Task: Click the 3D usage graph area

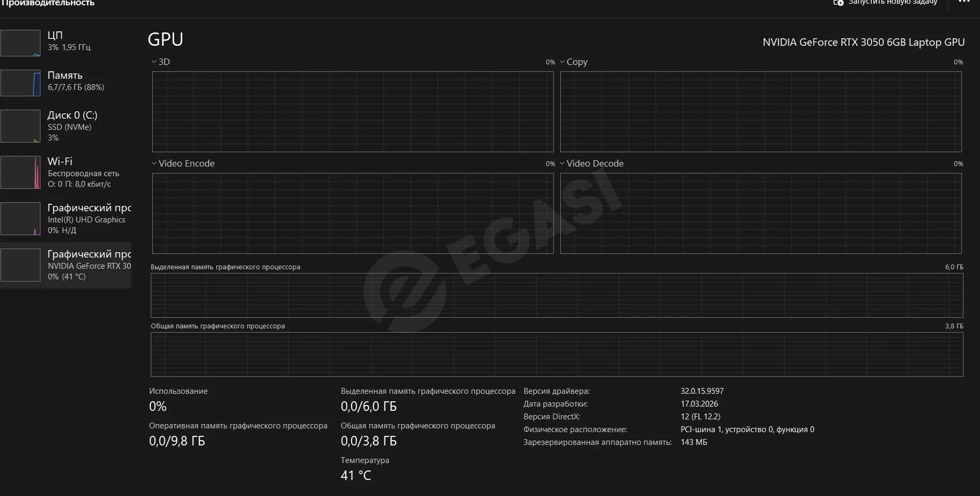Action: [x=353, y=112]
